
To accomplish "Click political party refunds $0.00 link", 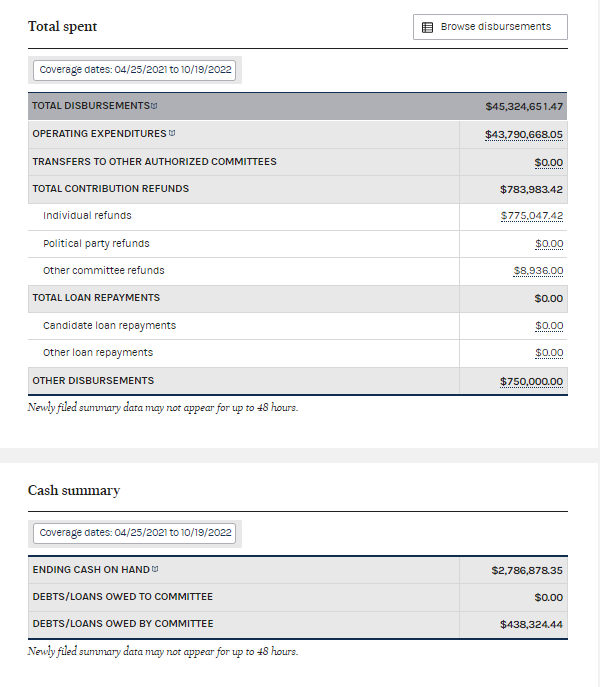I will click(548, 244).
